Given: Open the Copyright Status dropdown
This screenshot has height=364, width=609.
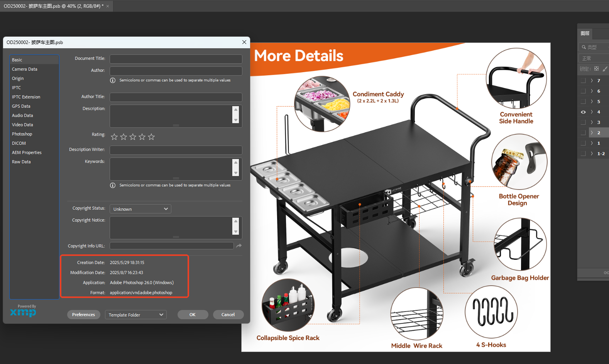Looking at the screenshot, I should [x=140, y=209].
